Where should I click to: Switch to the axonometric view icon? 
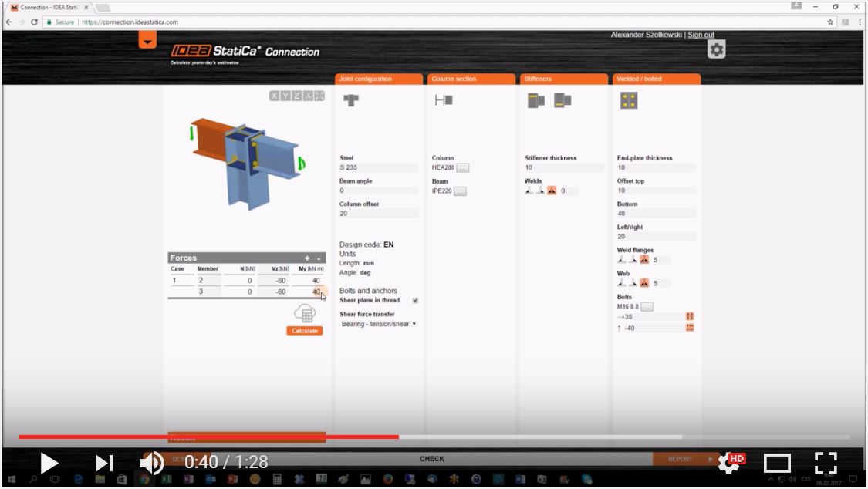click(x=308, y=96)
